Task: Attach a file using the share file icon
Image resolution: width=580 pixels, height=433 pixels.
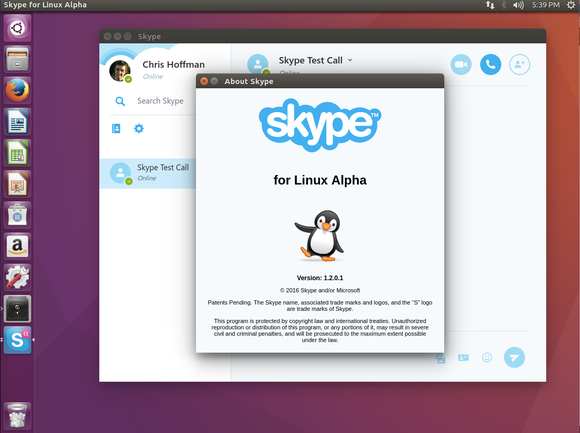Action: (x=441, y=358)
